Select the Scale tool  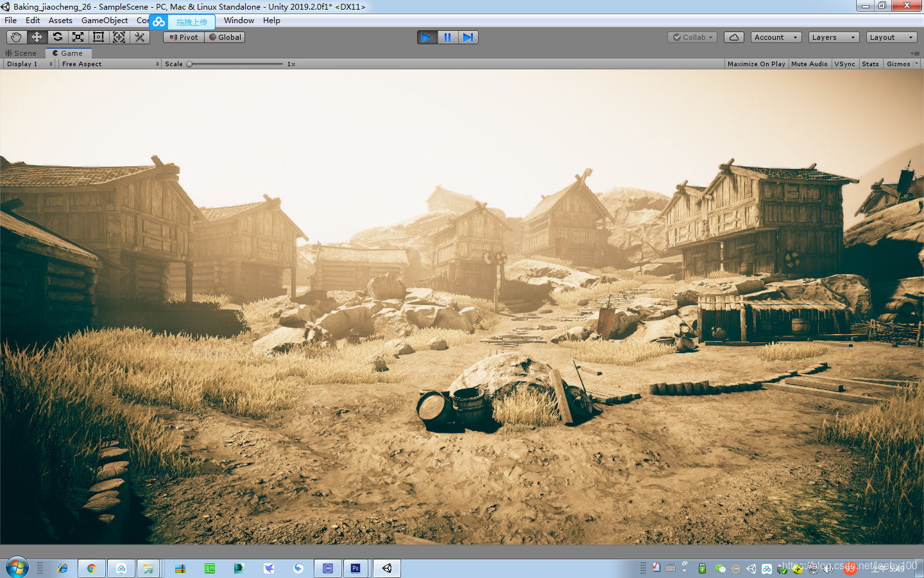point(78,37)
